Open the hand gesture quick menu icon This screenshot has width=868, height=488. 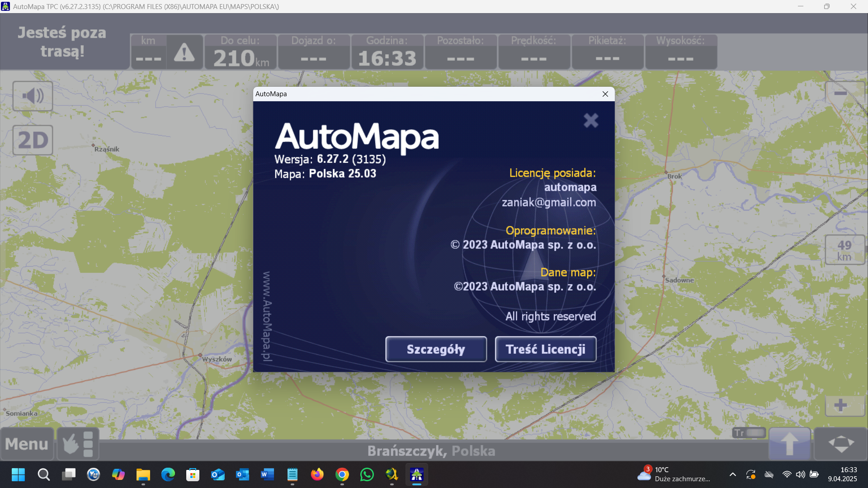[x=78, y=444]
